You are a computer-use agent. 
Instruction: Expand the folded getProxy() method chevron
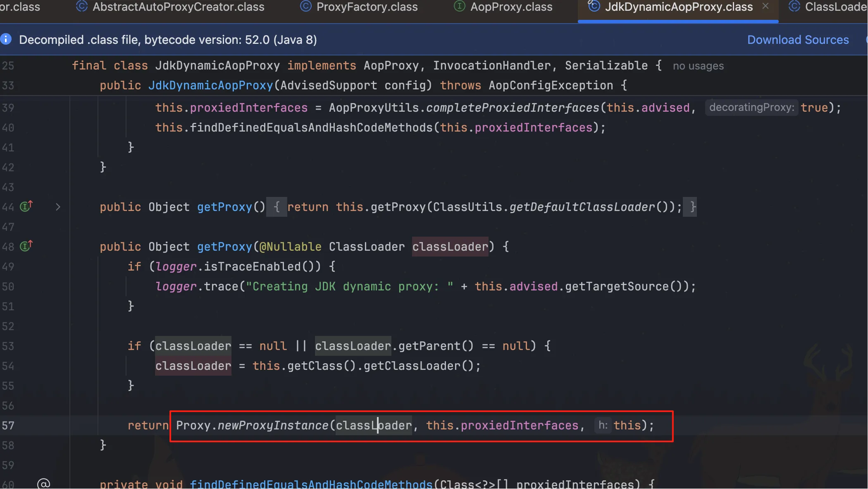[x=58, y=207]
